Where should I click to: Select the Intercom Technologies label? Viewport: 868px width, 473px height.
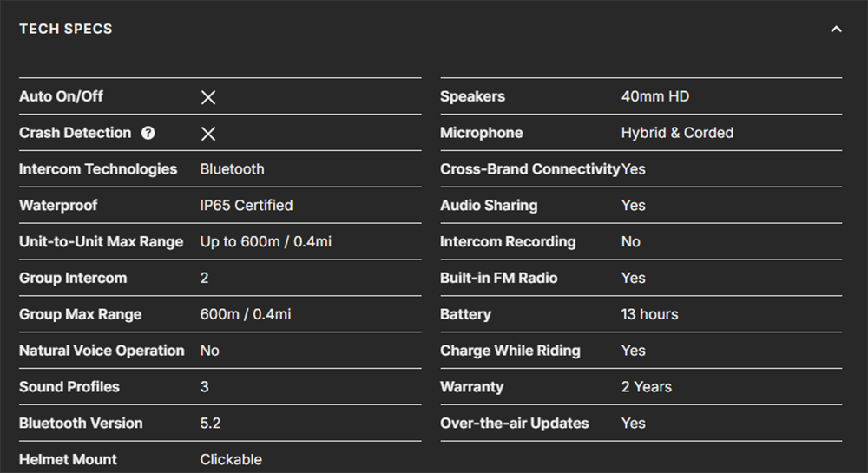click(98, 168)
